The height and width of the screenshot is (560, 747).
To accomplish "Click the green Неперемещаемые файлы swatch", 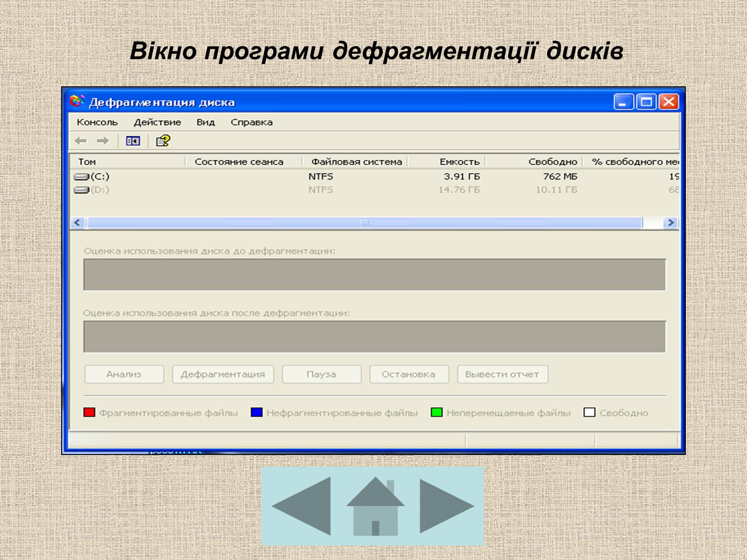I will point(437,413).
